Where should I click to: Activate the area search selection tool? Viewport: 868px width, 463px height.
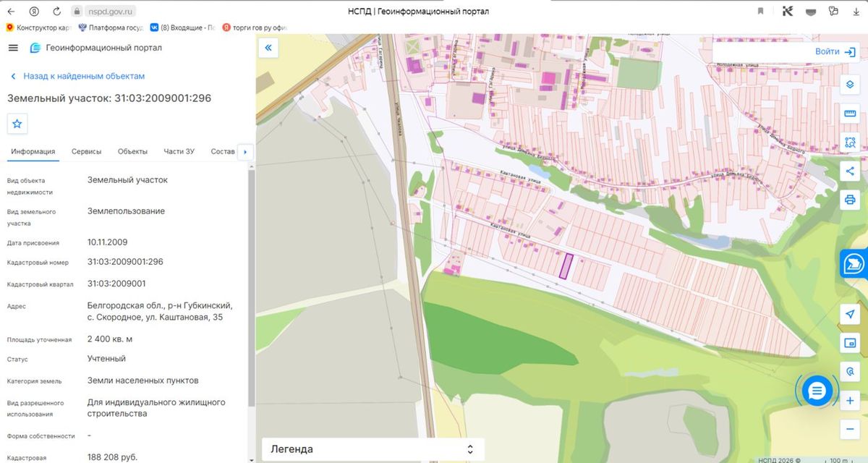851,143
